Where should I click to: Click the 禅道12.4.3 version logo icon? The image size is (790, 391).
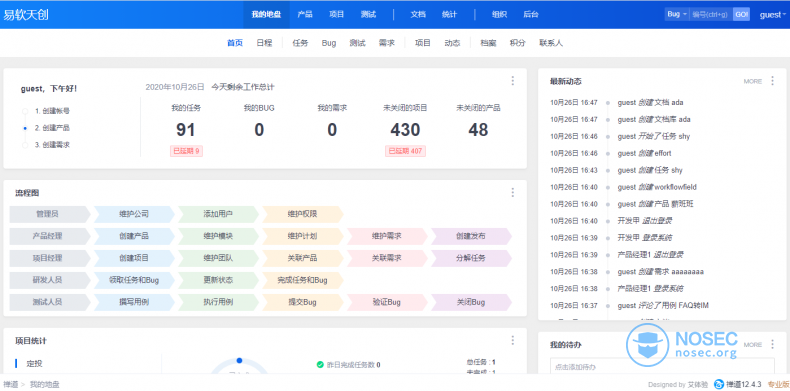tap(719, 384)
